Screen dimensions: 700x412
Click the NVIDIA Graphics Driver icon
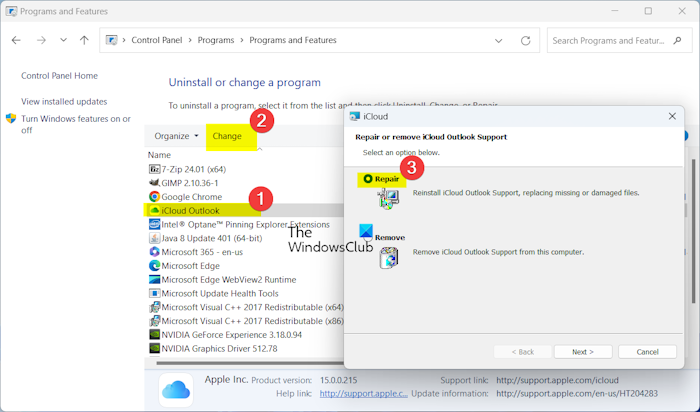click(x=154, y=349)
